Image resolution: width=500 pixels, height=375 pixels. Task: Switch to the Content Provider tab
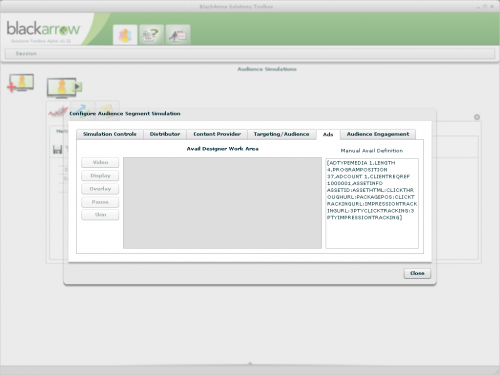click(x=217, y=134)
